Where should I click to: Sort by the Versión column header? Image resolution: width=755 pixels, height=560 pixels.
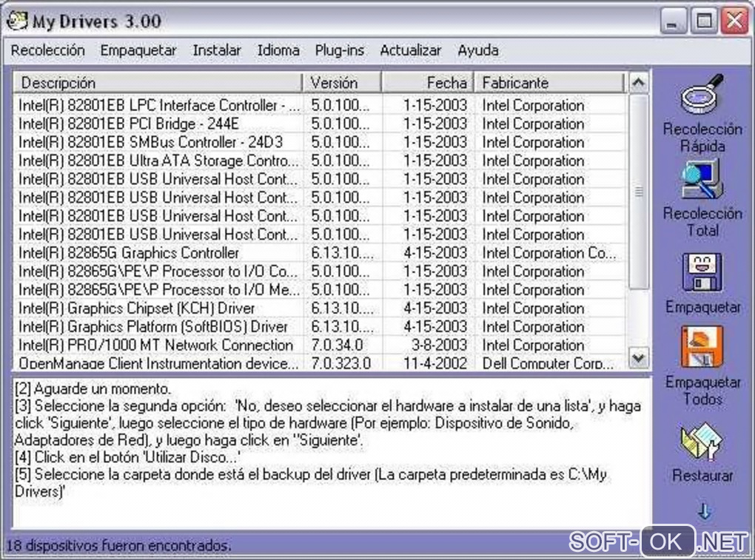[343, 83]
